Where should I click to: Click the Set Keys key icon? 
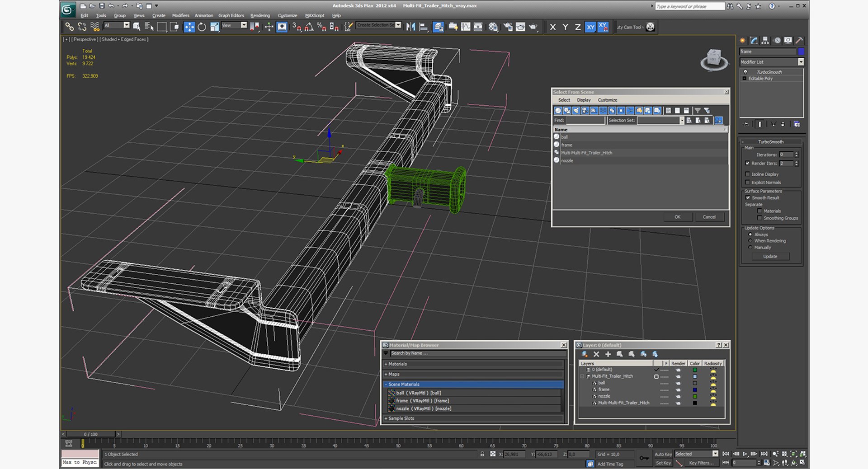pos(644,458)
